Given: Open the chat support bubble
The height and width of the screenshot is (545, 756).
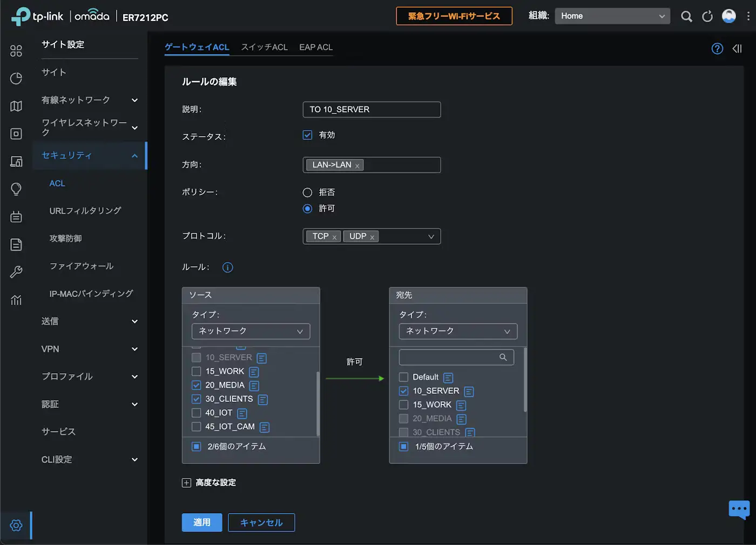Looking at the screenshot, I should (739, 509).
